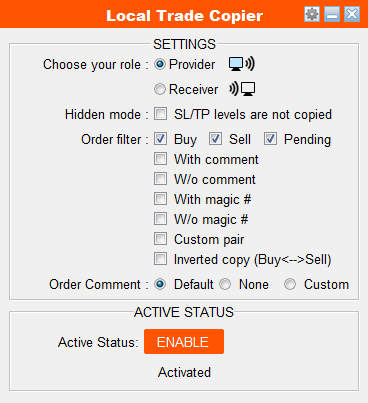Close the Local Trade Copier panel

tap(352, 14)
